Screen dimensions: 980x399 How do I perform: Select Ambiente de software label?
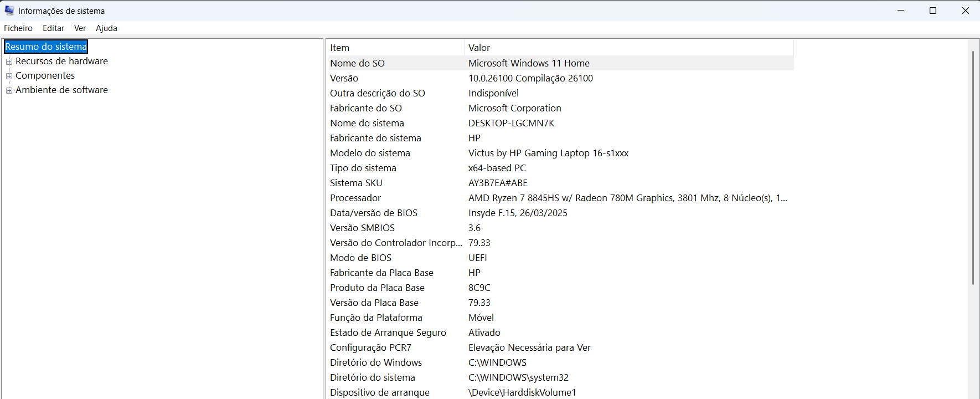point(61,90)
